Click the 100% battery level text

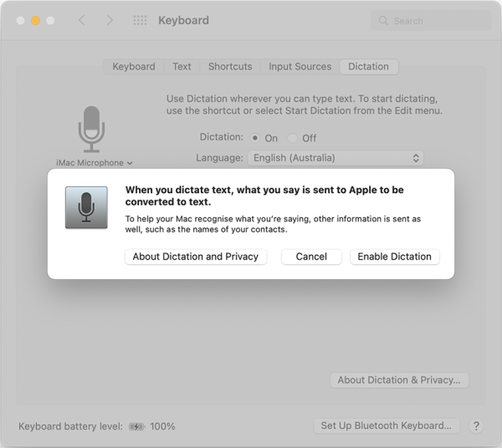pyautogui.click(x=162, y=426)
